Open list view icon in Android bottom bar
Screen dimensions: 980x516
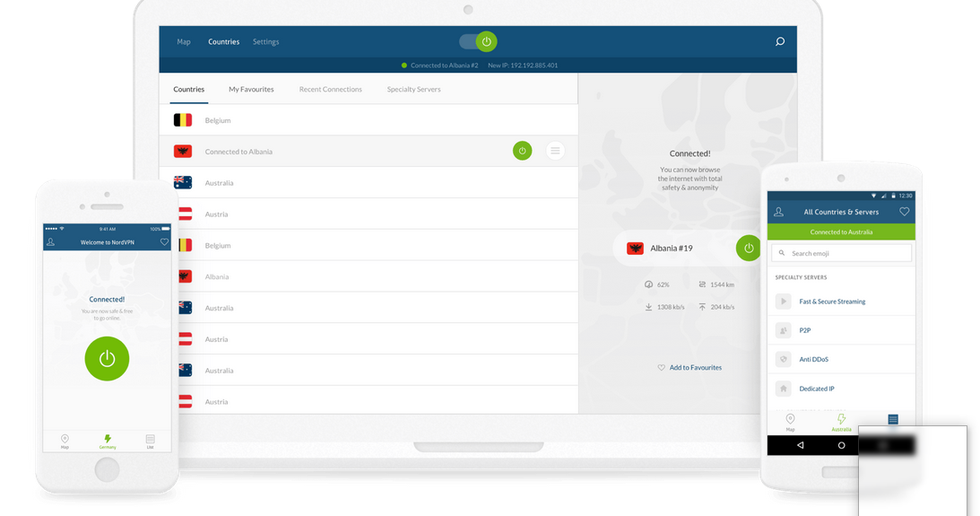pyautogui.click(x=893, y=419)
